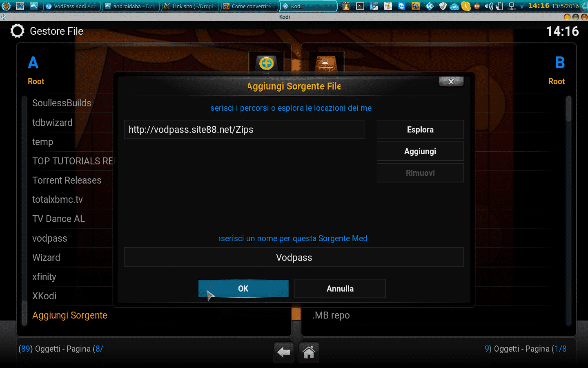Click the add source plus icon above the dialog
588x368 pixels.
coord(267,63)
